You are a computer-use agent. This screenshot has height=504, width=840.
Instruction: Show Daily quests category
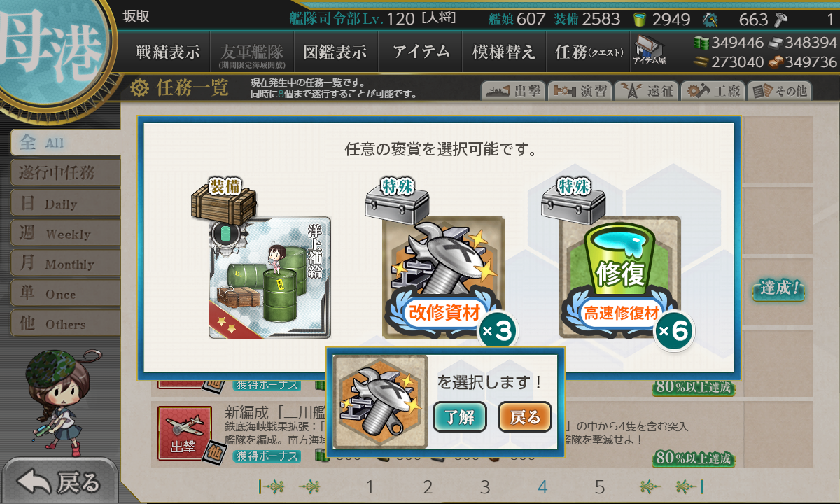(65, 203)
